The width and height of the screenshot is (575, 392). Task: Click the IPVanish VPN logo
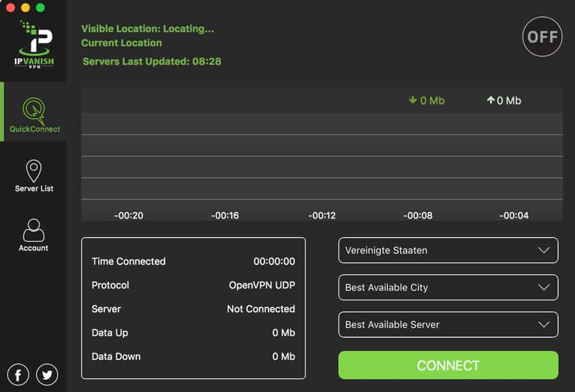[34, 45]
